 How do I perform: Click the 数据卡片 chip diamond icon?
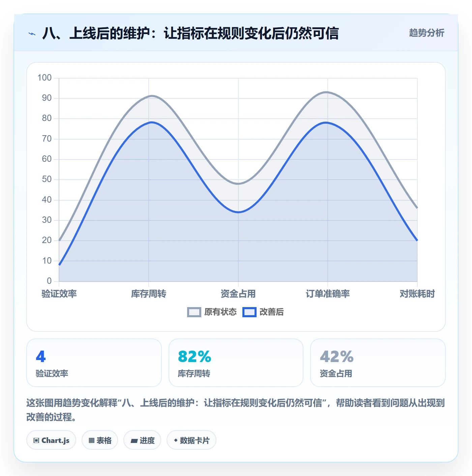176,440
